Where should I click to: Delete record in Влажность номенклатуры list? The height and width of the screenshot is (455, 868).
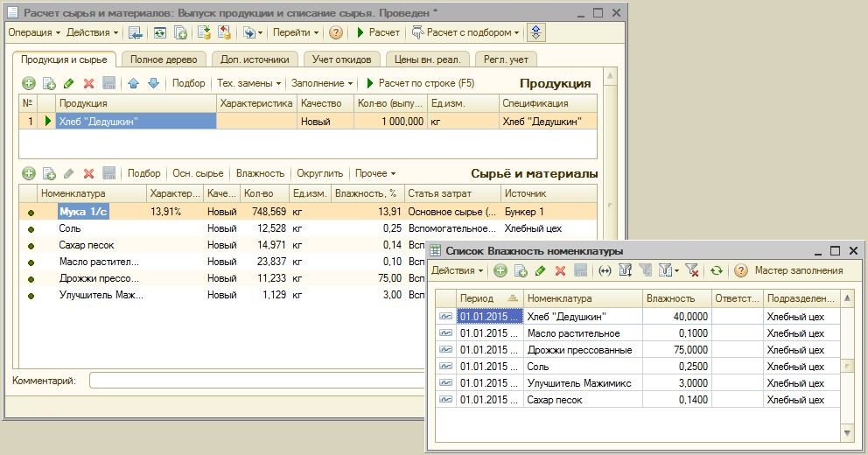(560, 270)
